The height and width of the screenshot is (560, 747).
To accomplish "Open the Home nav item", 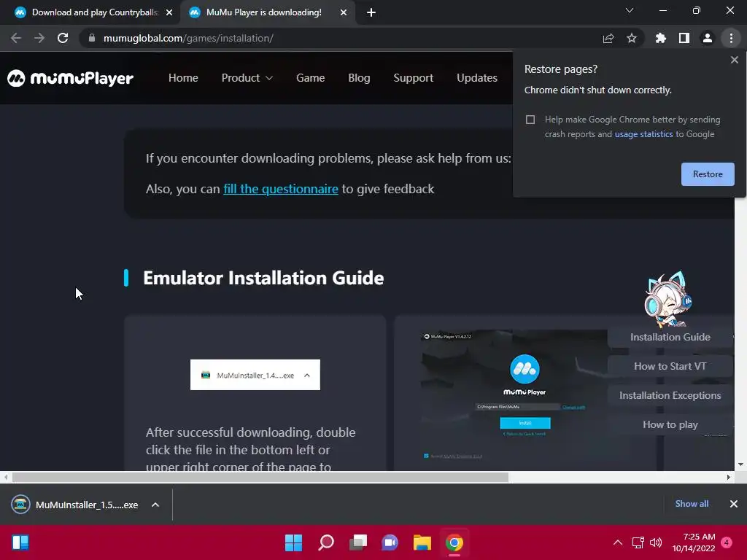I will [183, 78].
